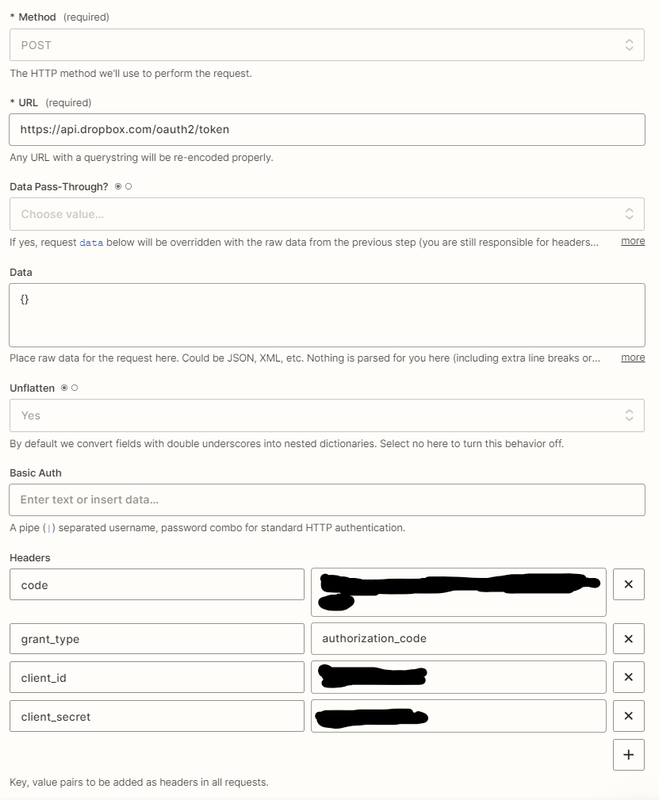The height and width of the screenshot is (800, 659).
Task: Click the client_secret header key field
Action: coord(156,716)
